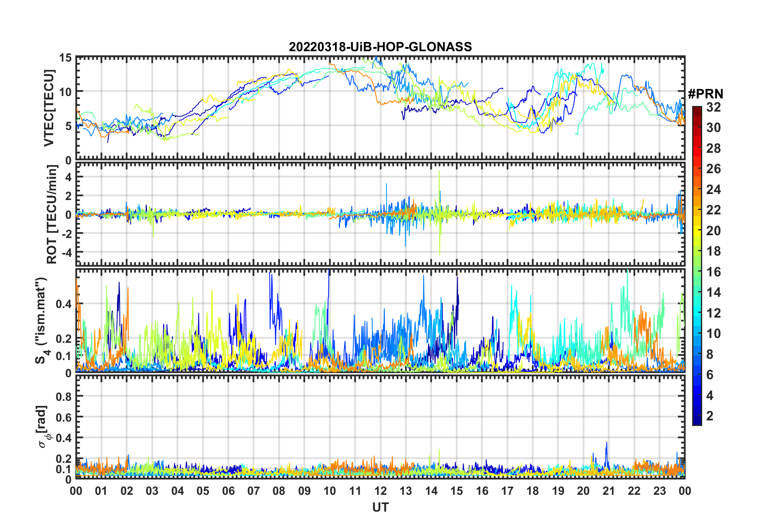Select the ROT [TECU/min] y-axis label

pos(52,214)
